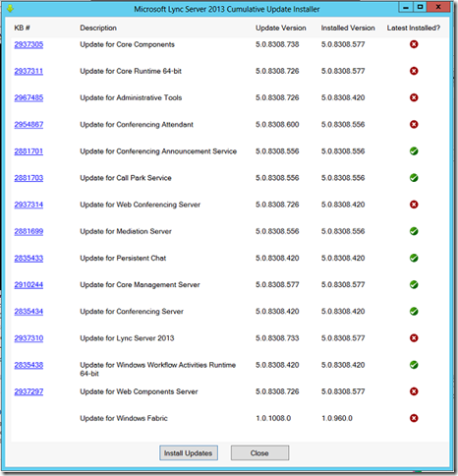Click the installer icon in title bar
The image size is (458, 476).
pos(10,9)
